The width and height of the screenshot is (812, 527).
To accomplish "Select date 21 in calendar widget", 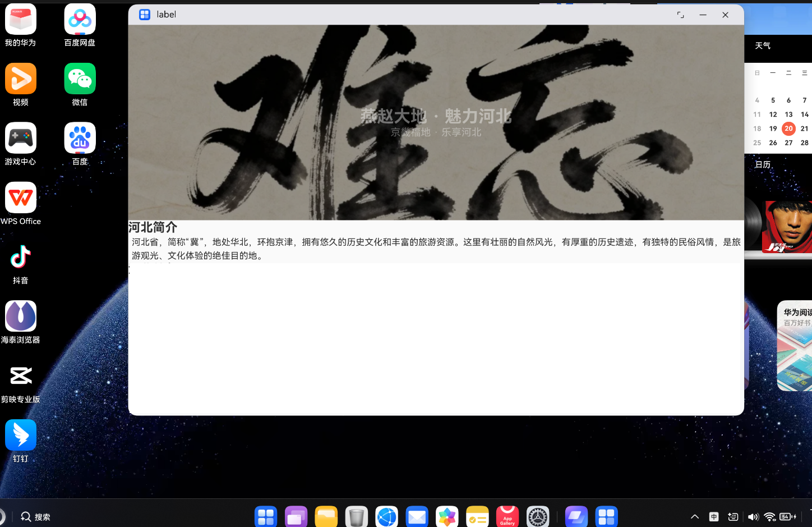I will click(x=804, y=129).
